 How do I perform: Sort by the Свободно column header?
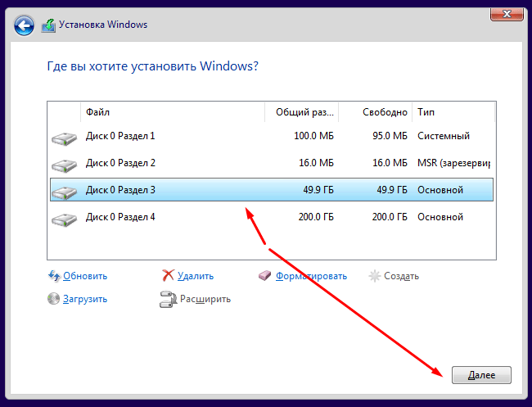click(x=375, y=112)
